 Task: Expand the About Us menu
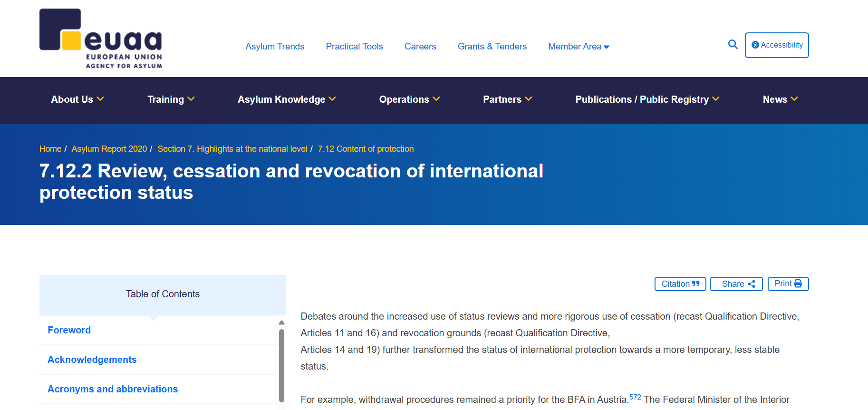tap(77, 99)
